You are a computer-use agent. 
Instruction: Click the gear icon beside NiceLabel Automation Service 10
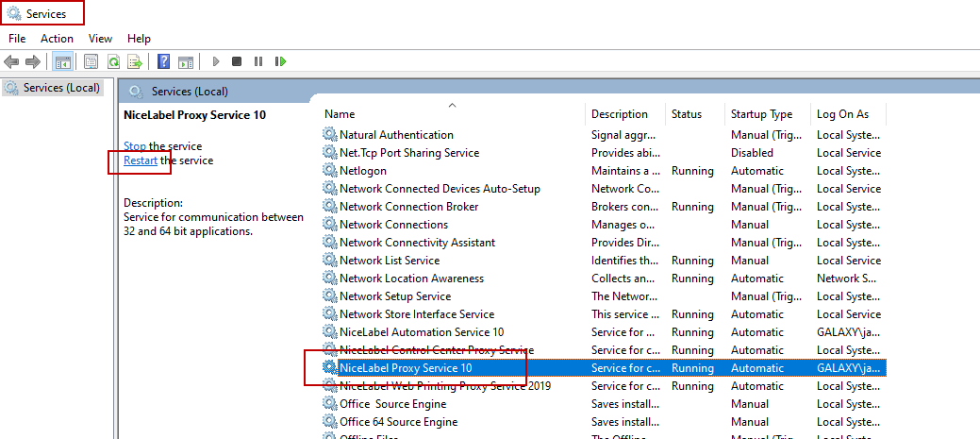click(329, 332)
